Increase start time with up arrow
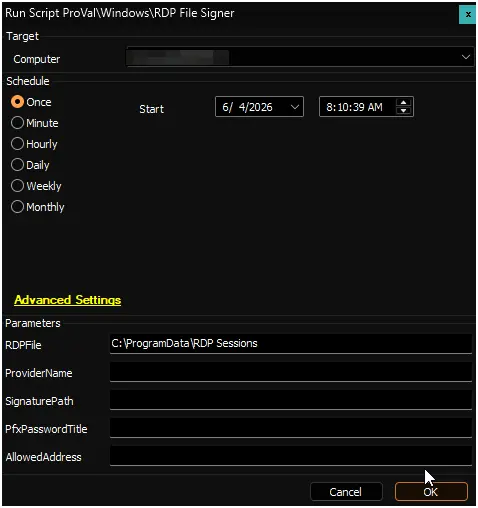This screenshot has height=508, width=478. (x=403, y=103)
